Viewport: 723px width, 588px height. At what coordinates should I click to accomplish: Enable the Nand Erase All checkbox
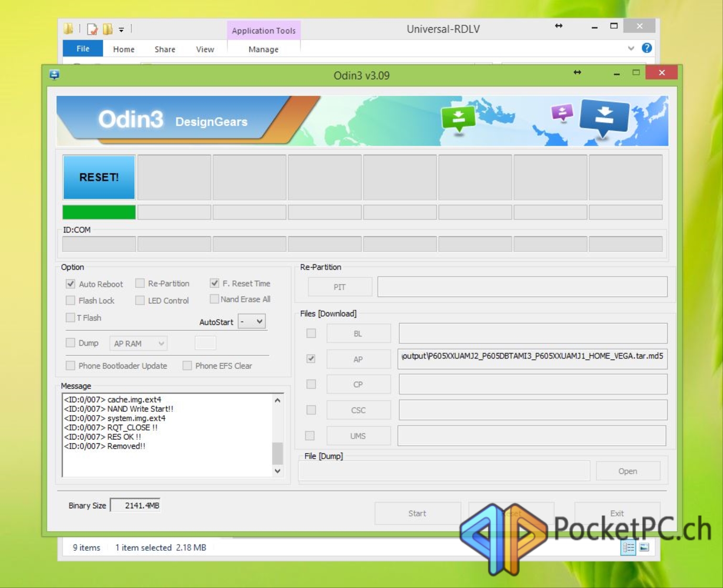pyautogui.click(x=215, y=299)
